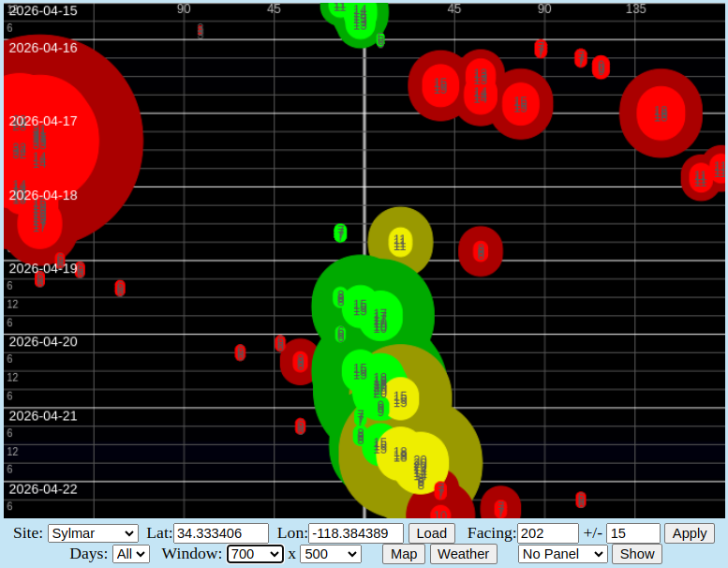Select the 2026-04-20 date row label
Screen dimensions: 728x568
pos(43,341)
